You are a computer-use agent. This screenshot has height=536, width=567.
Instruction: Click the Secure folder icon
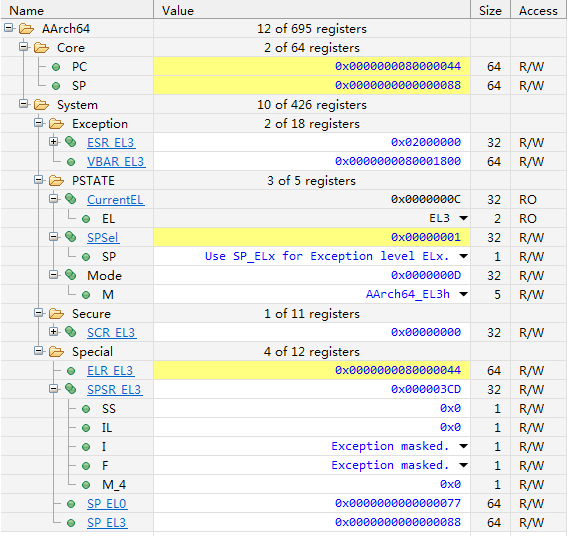coord(56,314)
